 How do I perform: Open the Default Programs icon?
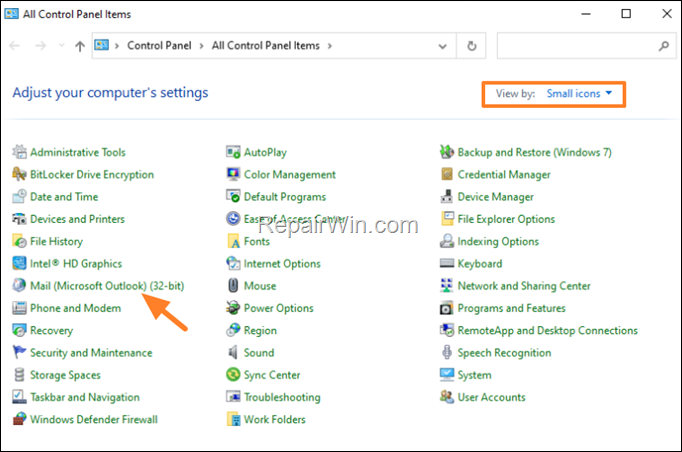pos(233,196)
